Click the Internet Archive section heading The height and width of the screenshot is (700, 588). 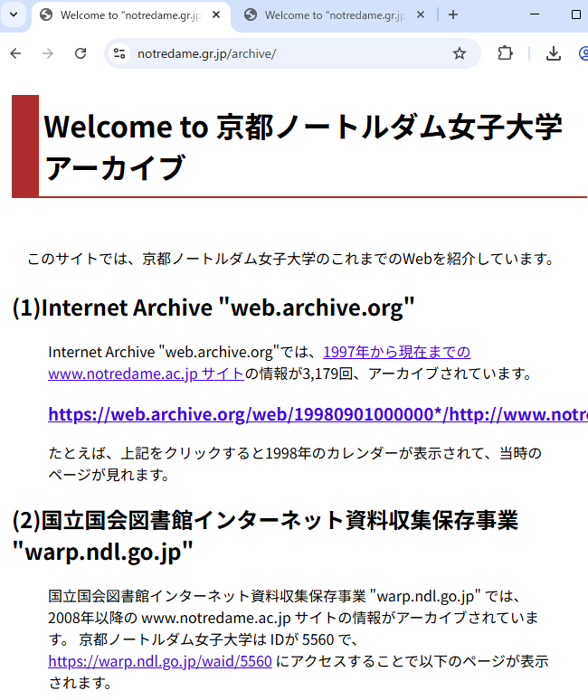pyautogui.click(x=213, y=307)
